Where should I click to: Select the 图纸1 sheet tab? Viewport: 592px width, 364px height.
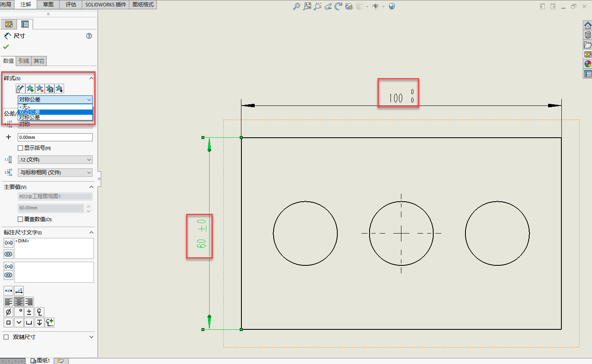tap(40, 361)
